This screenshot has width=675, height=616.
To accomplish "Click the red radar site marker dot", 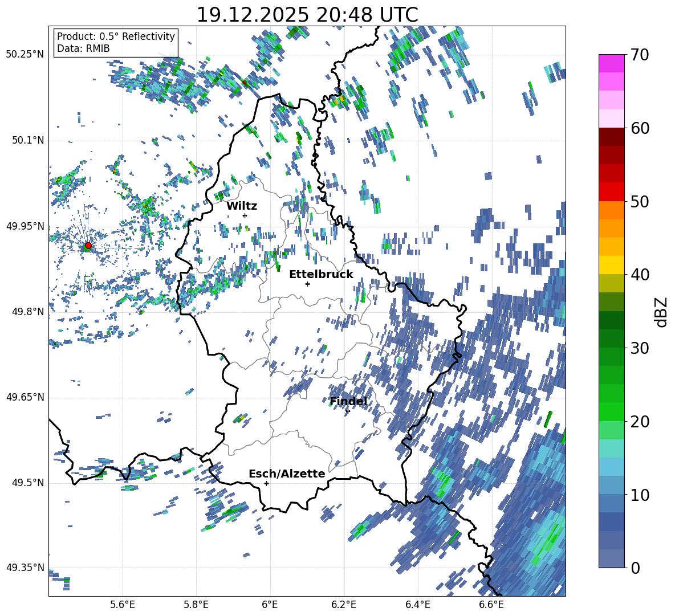I will pyautogui.click(x=88, y=246).
